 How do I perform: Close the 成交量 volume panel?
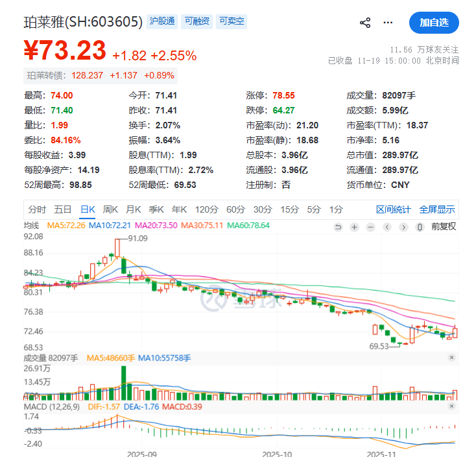(452, 357)
